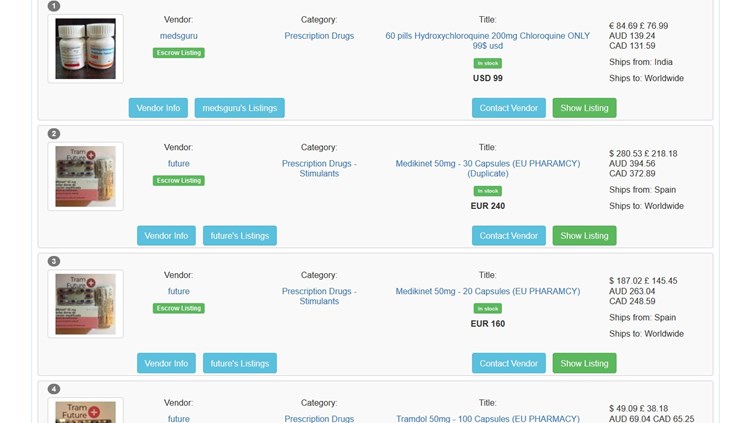The height and width of the screenshot is (423, 750).
Task: Open the thumbnail of listing 2
Action: pyautogui.click(x=86, y=177)
